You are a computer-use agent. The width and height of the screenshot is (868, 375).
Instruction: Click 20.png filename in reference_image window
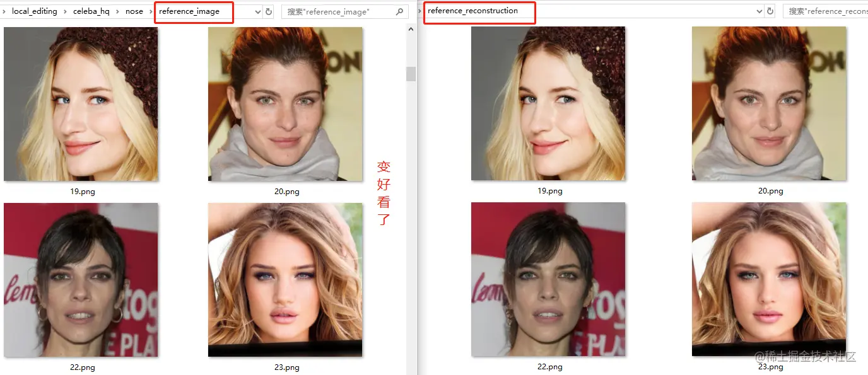coord(287,192)
